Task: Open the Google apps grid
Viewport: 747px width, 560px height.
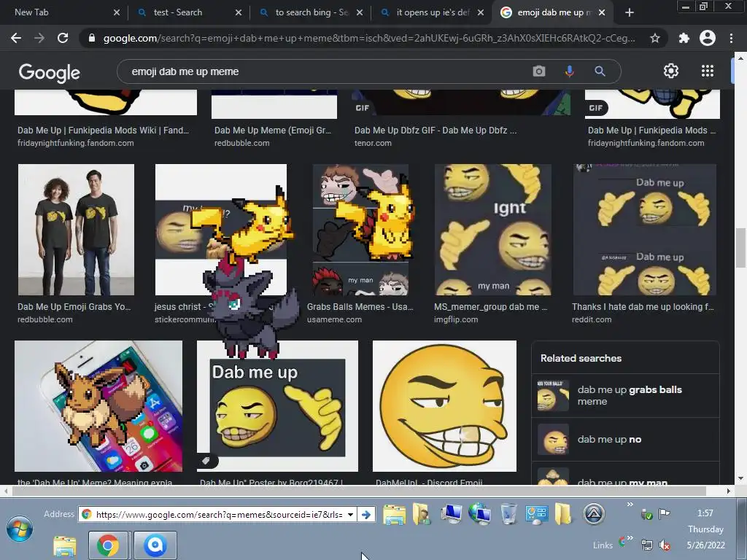Action: point(708,71)
